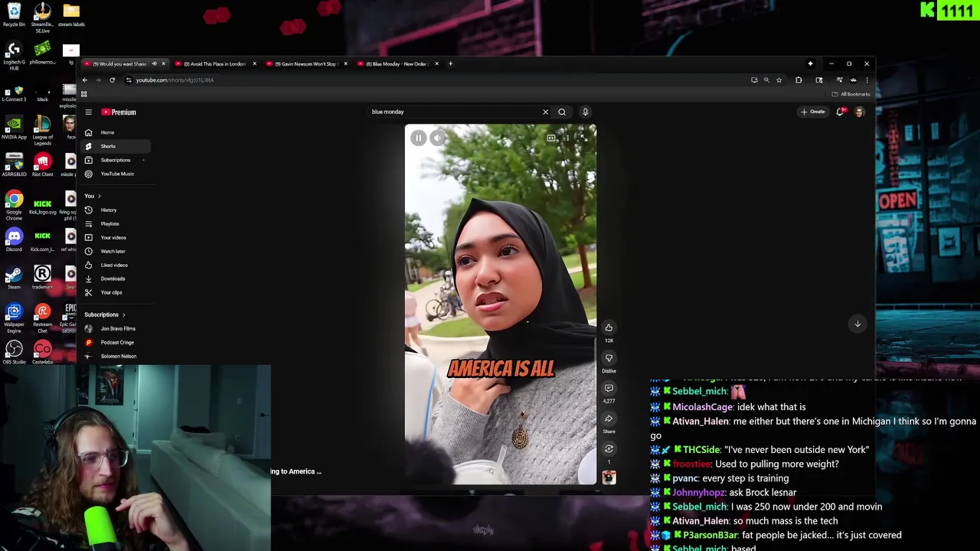Open Solomon Nelson channel subscription
980x551 pixels.
pos(117,356)
